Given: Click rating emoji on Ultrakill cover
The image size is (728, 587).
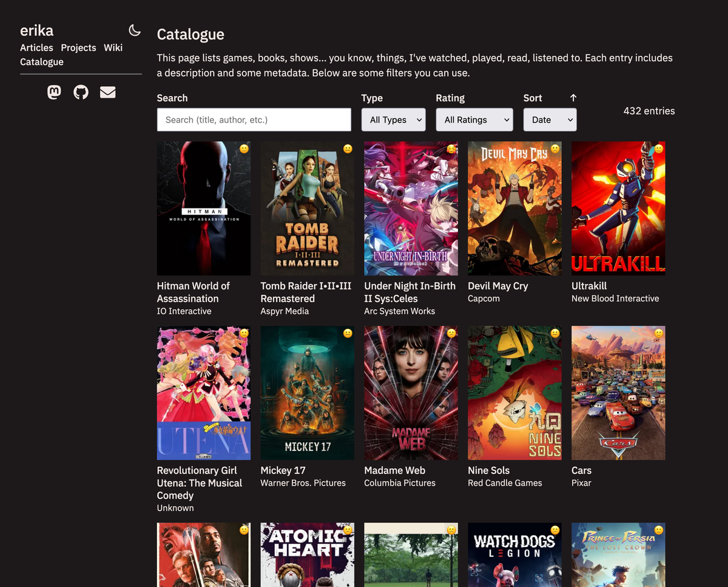Looking at the screenshot, I should (659, 149).
